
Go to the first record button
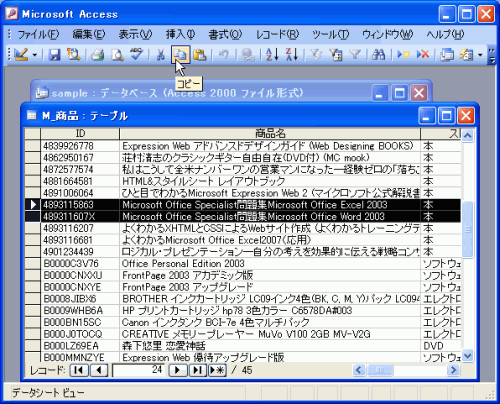[79, 370]
